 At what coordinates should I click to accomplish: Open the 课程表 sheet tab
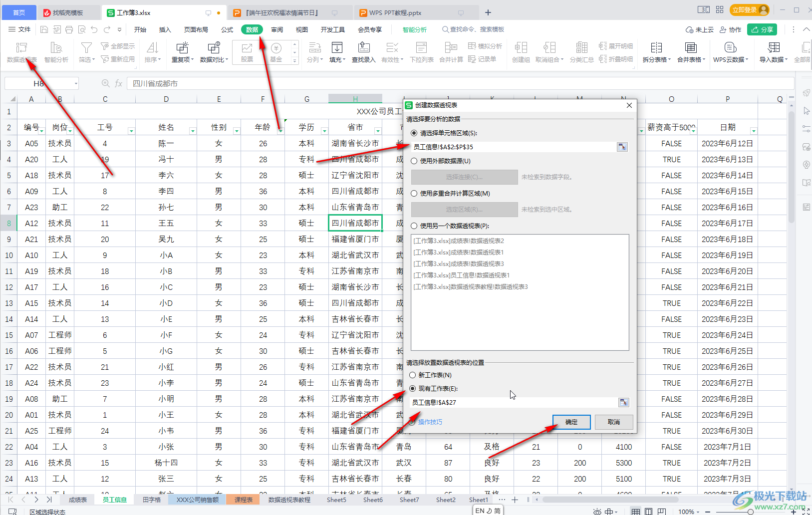tap(244, 500)
